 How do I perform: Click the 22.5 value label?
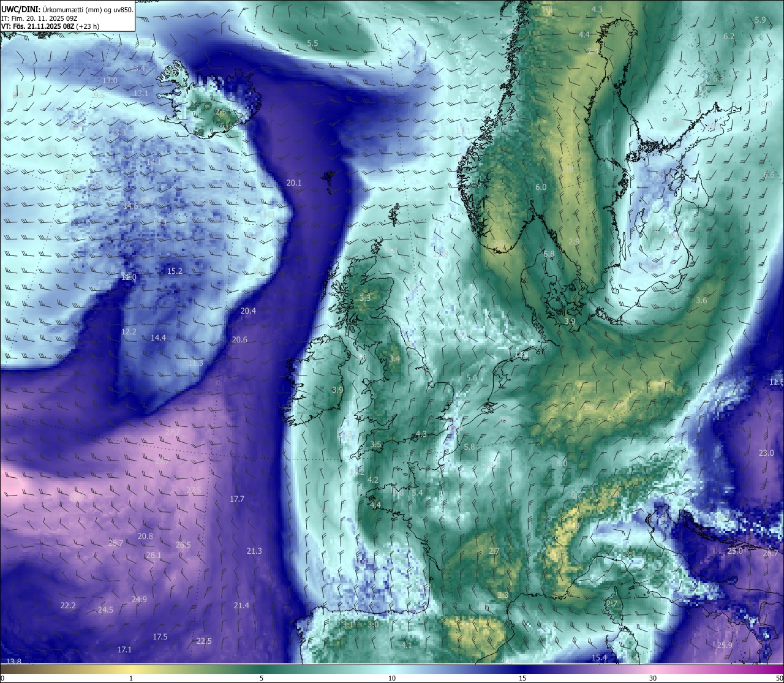coord(204,641)
